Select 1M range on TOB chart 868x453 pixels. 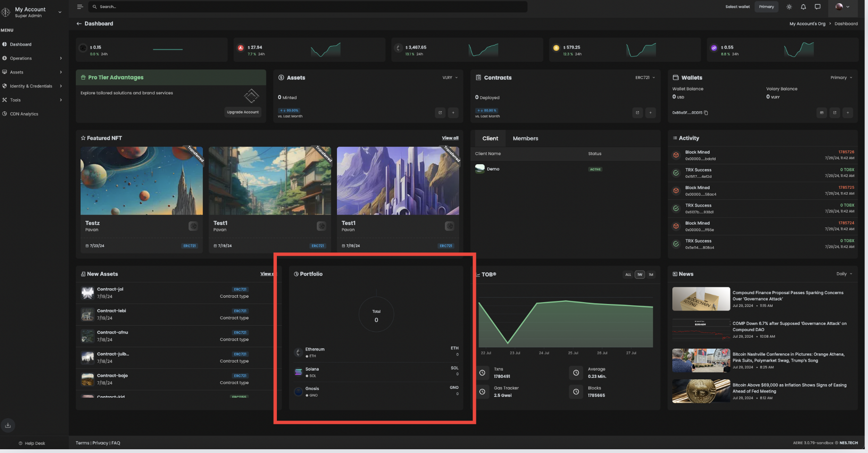tap(651, 275)
